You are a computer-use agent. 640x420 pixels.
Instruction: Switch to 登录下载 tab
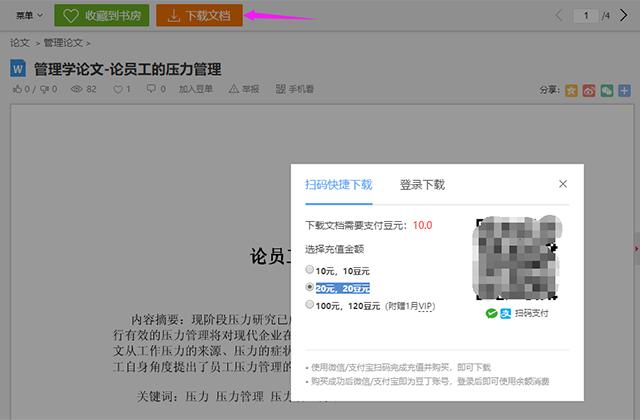pos(422,185)
